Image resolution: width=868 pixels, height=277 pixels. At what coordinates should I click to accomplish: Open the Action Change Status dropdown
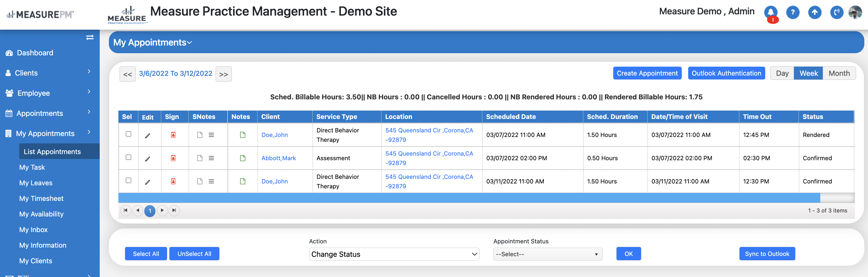tap(394, 254)
